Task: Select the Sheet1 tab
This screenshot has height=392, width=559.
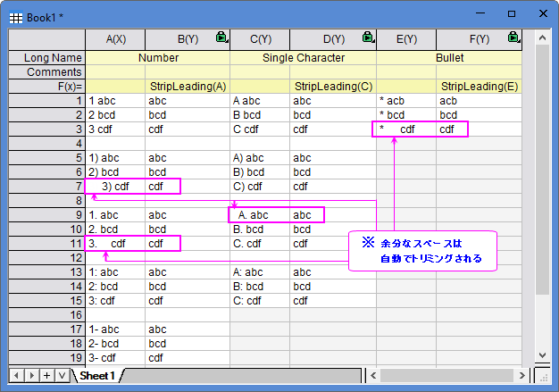Action: 97,376
